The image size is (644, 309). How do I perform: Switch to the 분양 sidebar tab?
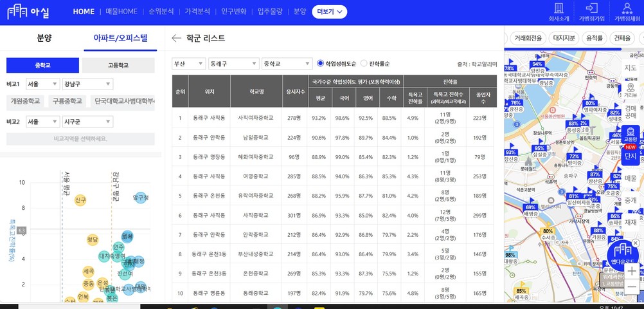coord(44,38)
